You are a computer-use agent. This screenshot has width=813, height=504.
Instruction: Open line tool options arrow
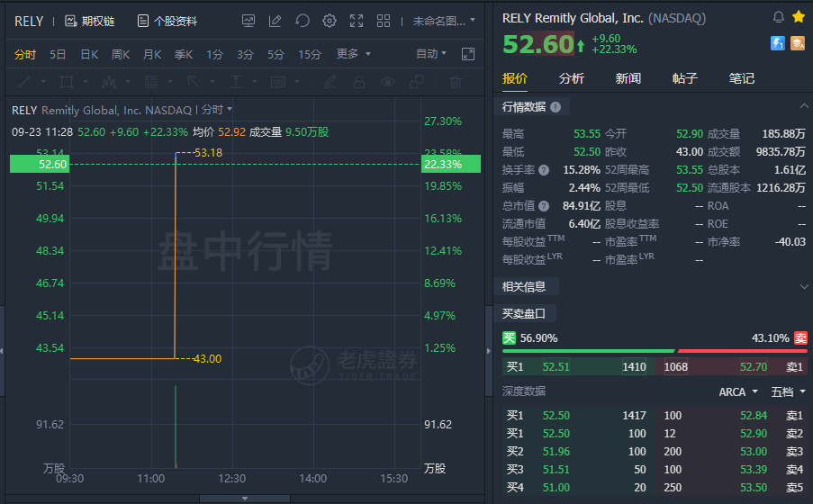[43, 82]
